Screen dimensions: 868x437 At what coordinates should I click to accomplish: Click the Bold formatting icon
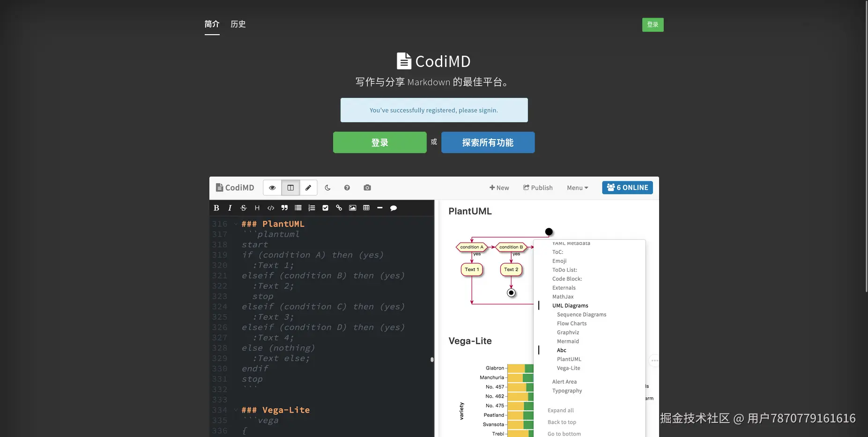[216, 208]
